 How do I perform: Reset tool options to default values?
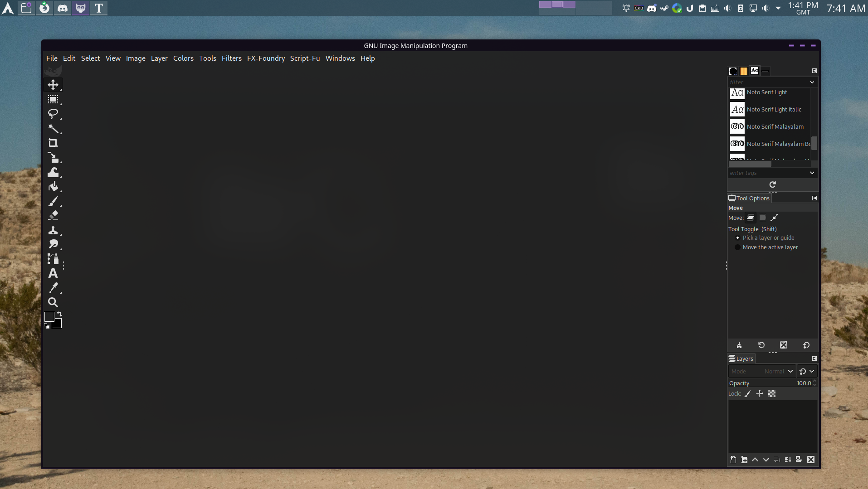[x=806, y=345]
